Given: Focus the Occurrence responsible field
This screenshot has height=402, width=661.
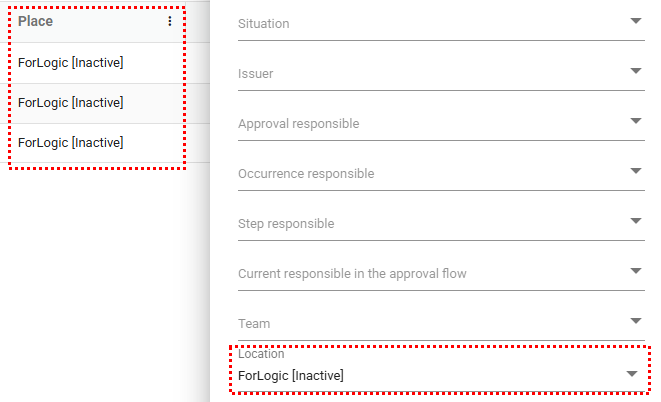Looking at the screenshot, I should point(420,173).
